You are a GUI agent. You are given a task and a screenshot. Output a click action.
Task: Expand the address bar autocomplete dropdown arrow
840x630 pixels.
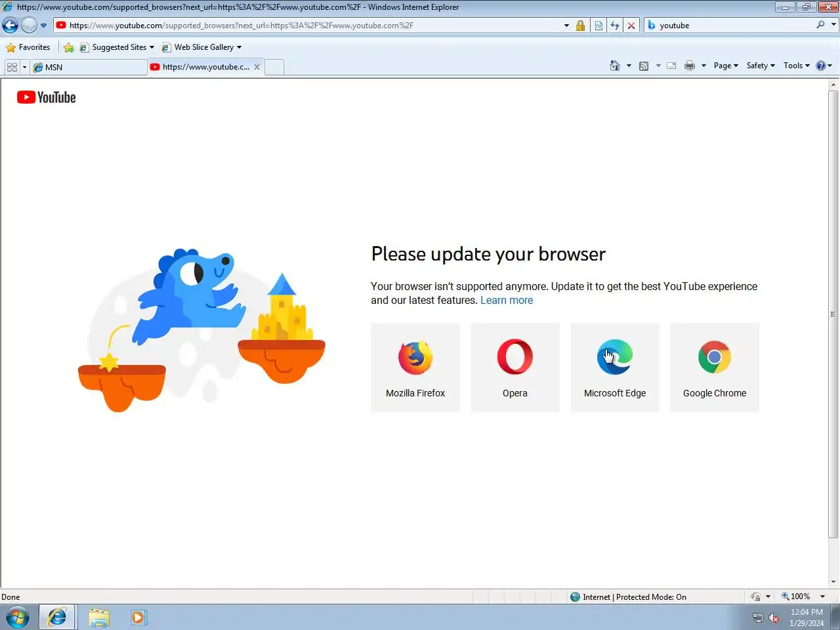point(566,26)
